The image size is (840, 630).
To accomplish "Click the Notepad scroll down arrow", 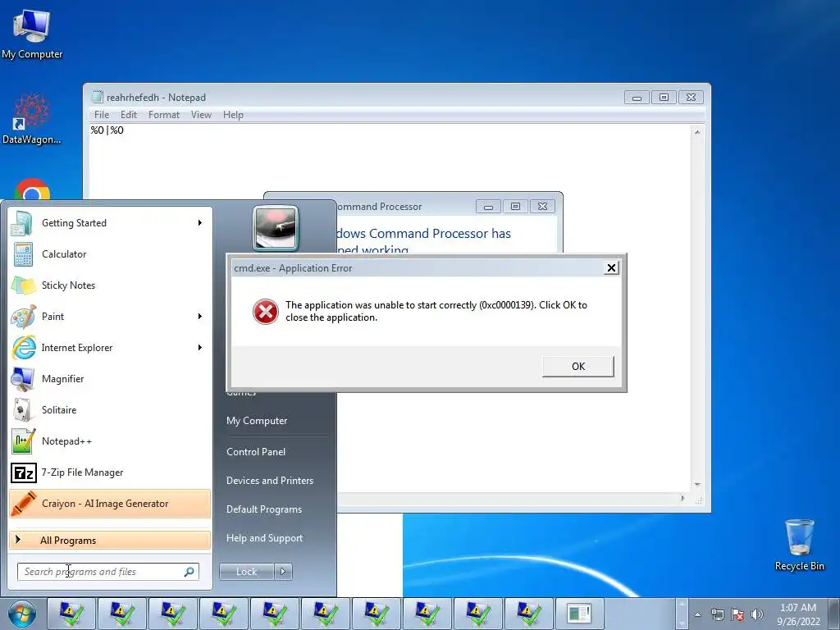I will 697,484.
